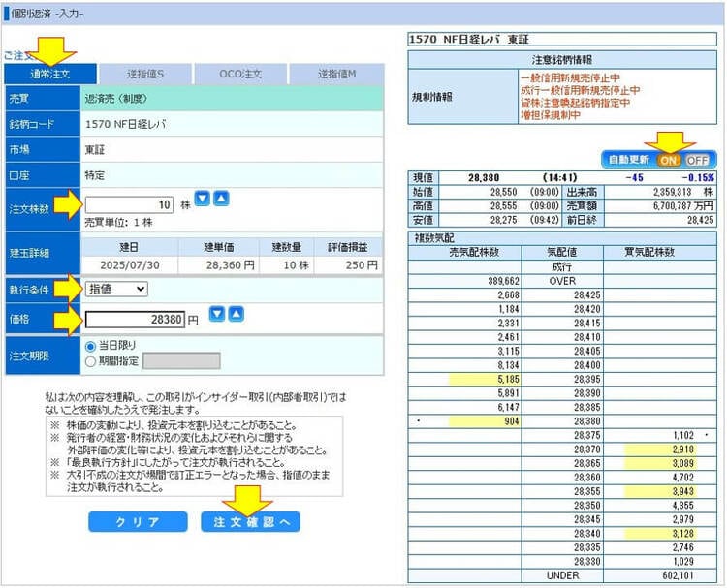Viewport: 727px width, 588px height.
Task: Click buy quantity 2,918
Action: tap(683, 449)
